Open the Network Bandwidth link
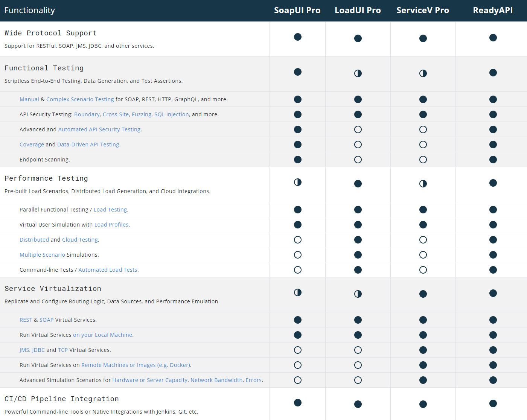 [216, 380]
